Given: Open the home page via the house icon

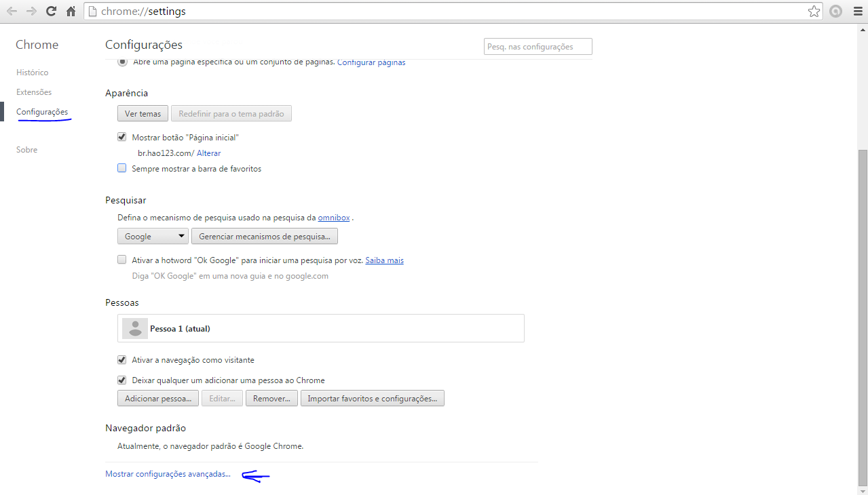Looking at the screenshot, I should pos(71,12).
